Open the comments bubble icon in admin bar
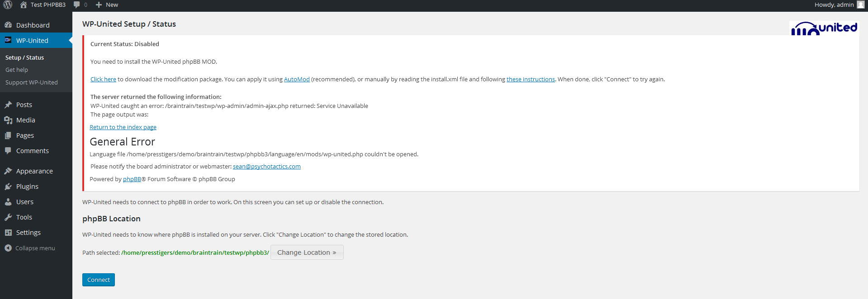This screenshot has height=299, width=868. click(x=77, y=5)
